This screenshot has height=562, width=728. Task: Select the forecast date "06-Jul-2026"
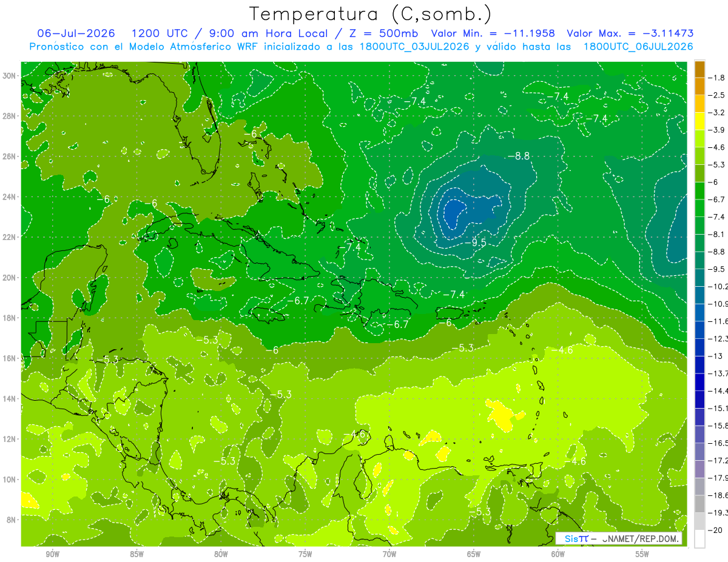click(78, 34)
